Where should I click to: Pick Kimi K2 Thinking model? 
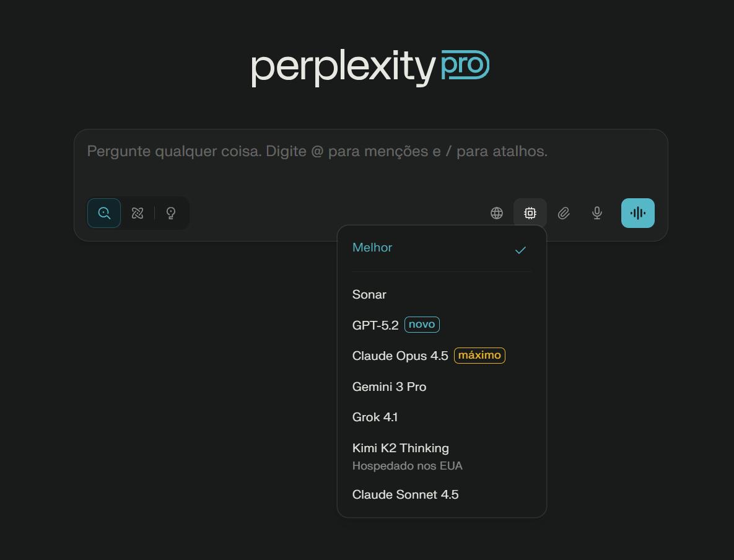[400, 448]
